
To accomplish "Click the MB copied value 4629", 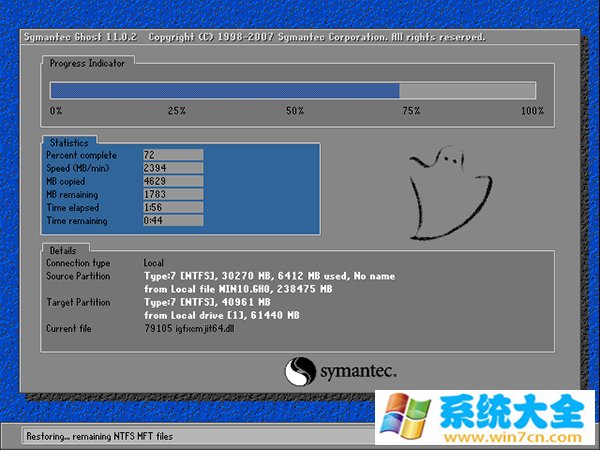I will coord(173,181).
